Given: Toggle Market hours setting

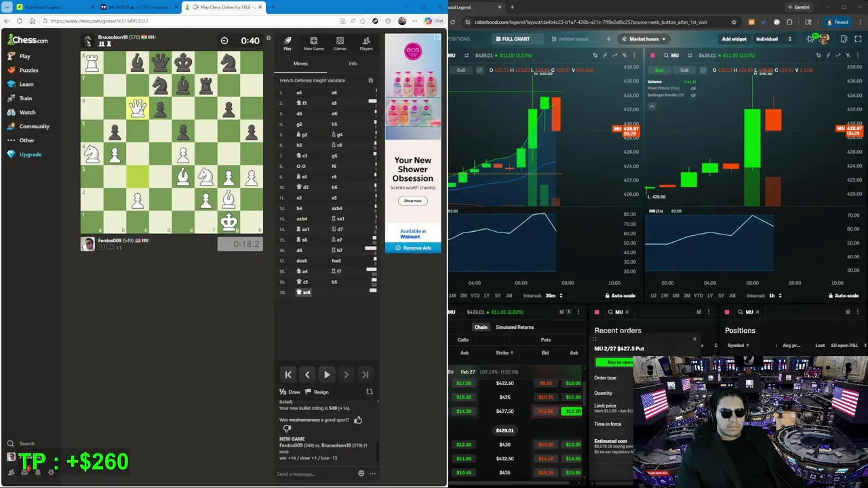Looking at the screenshot, I should [644, 39].
